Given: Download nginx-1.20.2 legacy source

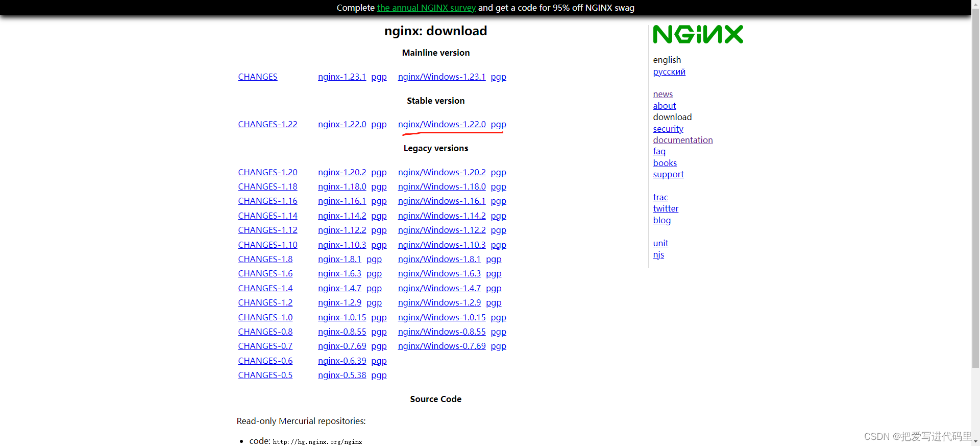Looking at the screenshot, I should [x=342, y=172].
